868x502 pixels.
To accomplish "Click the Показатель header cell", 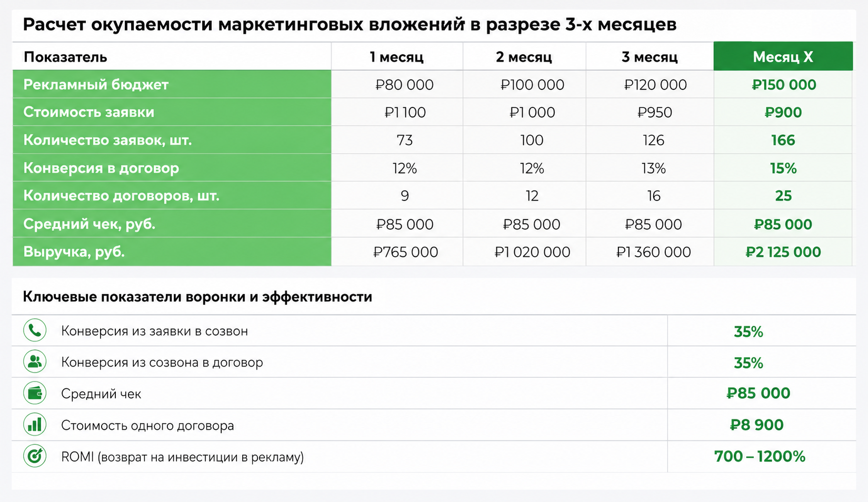I will pyautogui.click(x=172, y=56).
